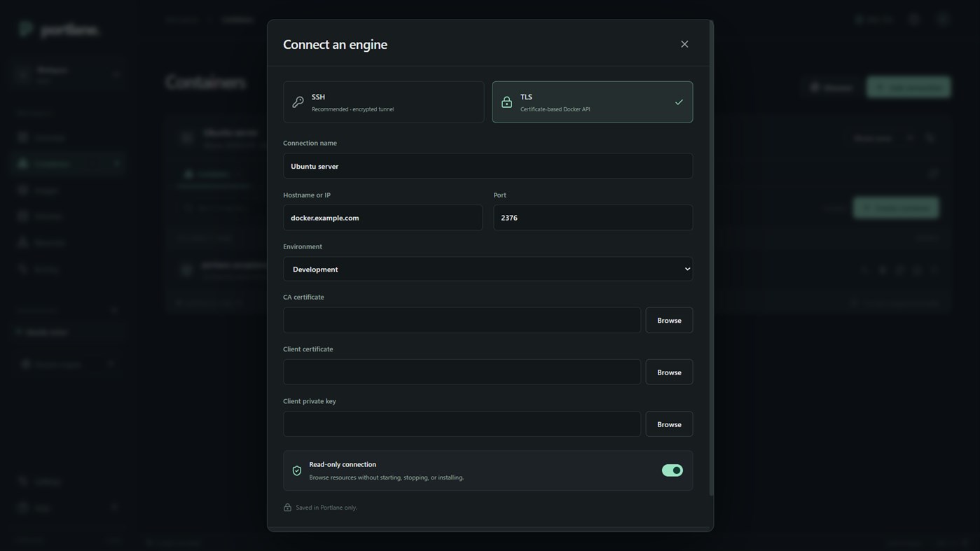This screenshot has height=551, width=980.
Task: Click the dialog's vertical scrollbar
Action: 712,259
